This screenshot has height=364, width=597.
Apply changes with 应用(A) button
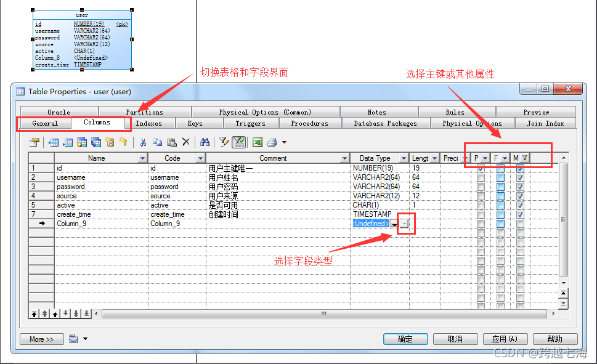tap(505, 339)
